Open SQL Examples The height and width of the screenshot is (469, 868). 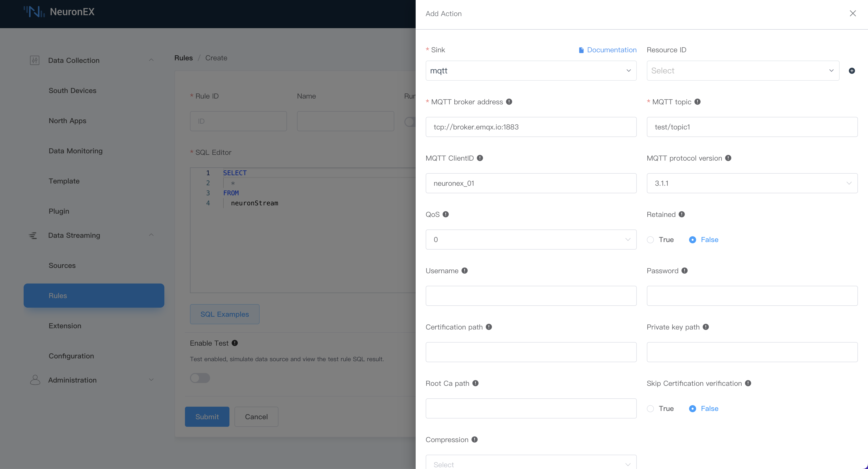[x=224, y=314]
